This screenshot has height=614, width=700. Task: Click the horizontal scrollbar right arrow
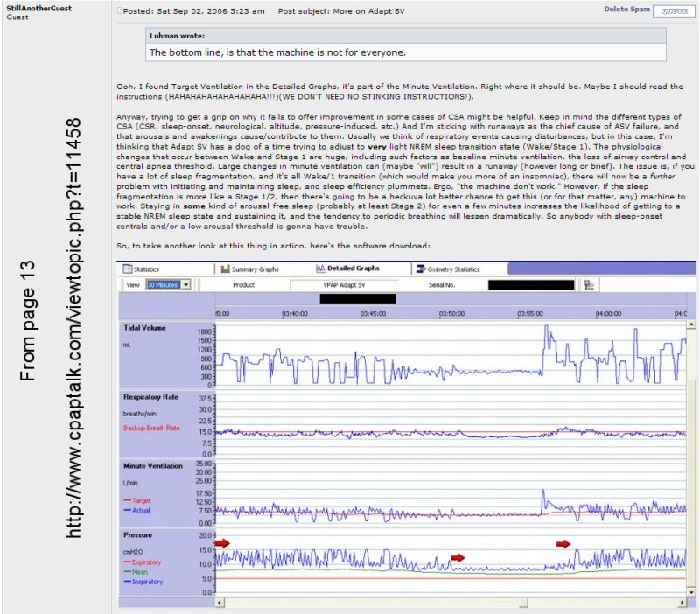click(682, 603)
